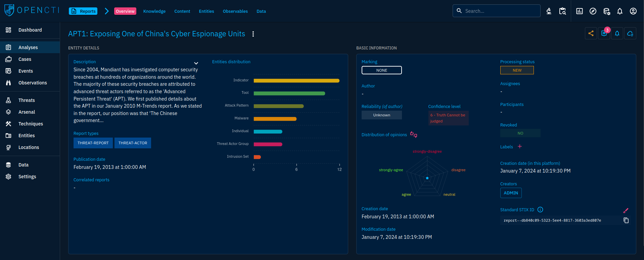644x260 pixels.
Task: Click the Intrusion Set red bar
Action: tap(257, 157)
